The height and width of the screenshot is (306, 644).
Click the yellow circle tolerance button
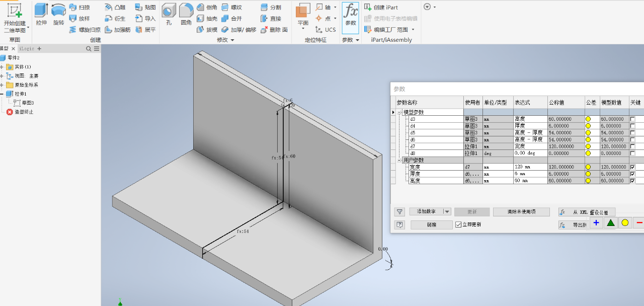point(625,223)
